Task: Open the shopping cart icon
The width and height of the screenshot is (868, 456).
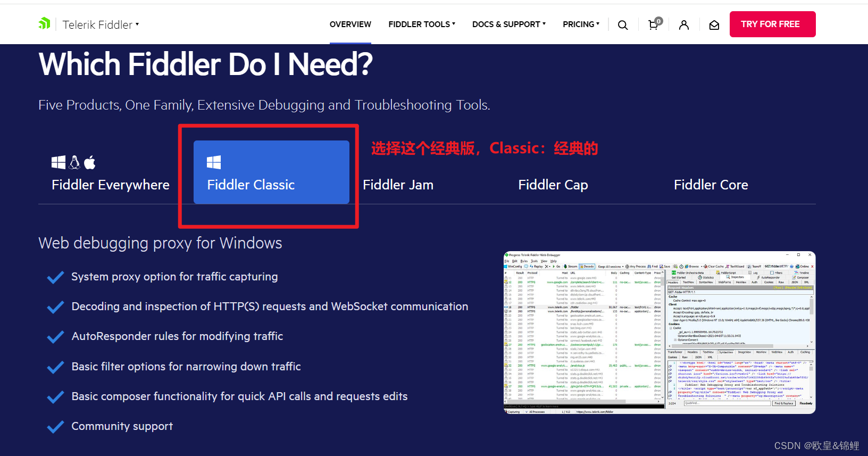Action: pyautogui.click(x=655, y=24)
